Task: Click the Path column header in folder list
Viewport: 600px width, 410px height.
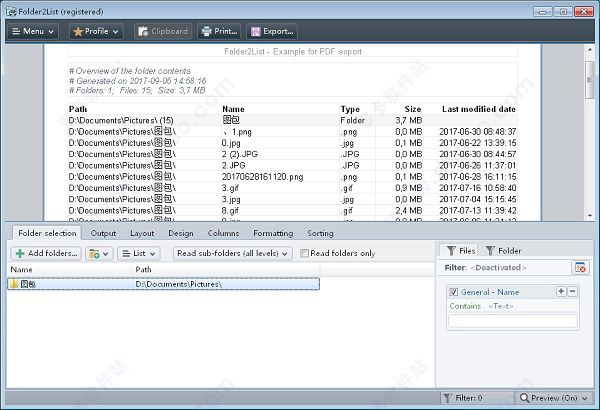Action: [226, 270]
